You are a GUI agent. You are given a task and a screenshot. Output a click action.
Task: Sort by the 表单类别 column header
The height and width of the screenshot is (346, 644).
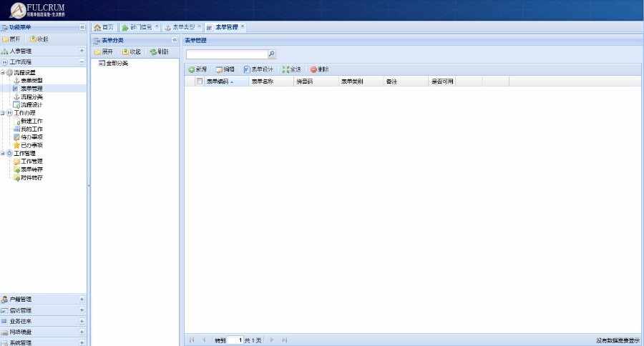[361, 81]
